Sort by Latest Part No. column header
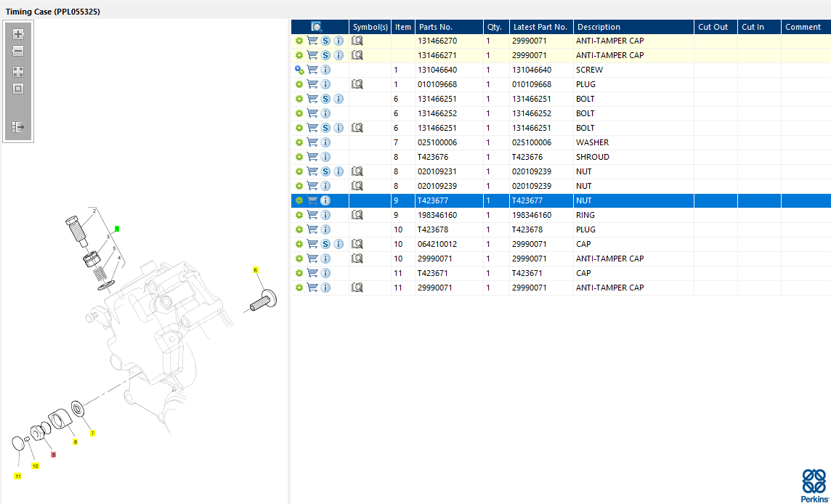Screen dimensions: 831x504 tap(542, 27)
